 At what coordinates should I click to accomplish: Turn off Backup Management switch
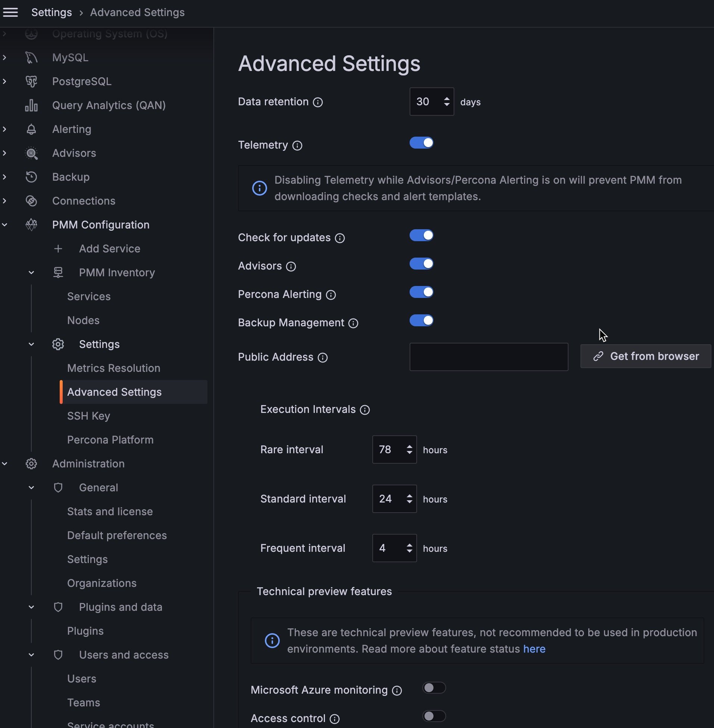point(421,320)
